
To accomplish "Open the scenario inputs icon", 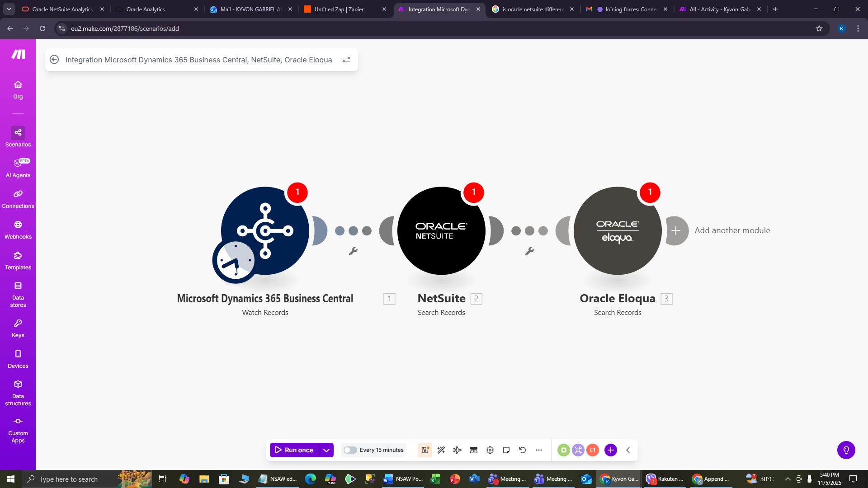I will click(x=474, y=450).
